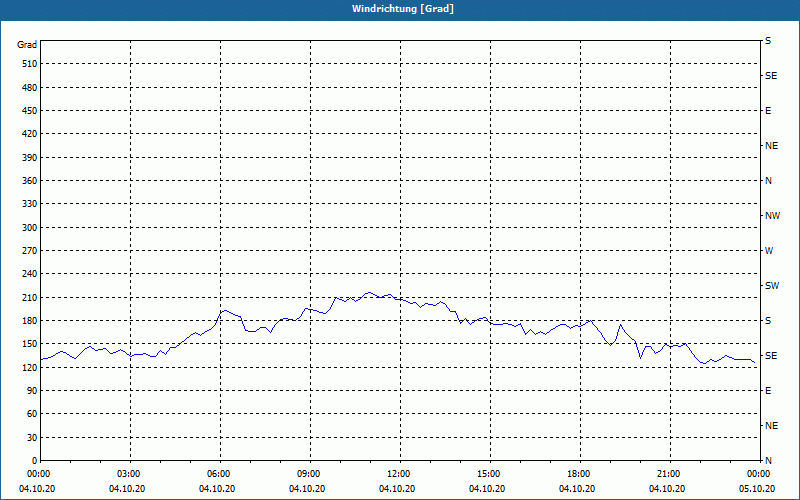Click the y-axis value '60'
The width and height of the screenshot is (800, 500).
32,413
